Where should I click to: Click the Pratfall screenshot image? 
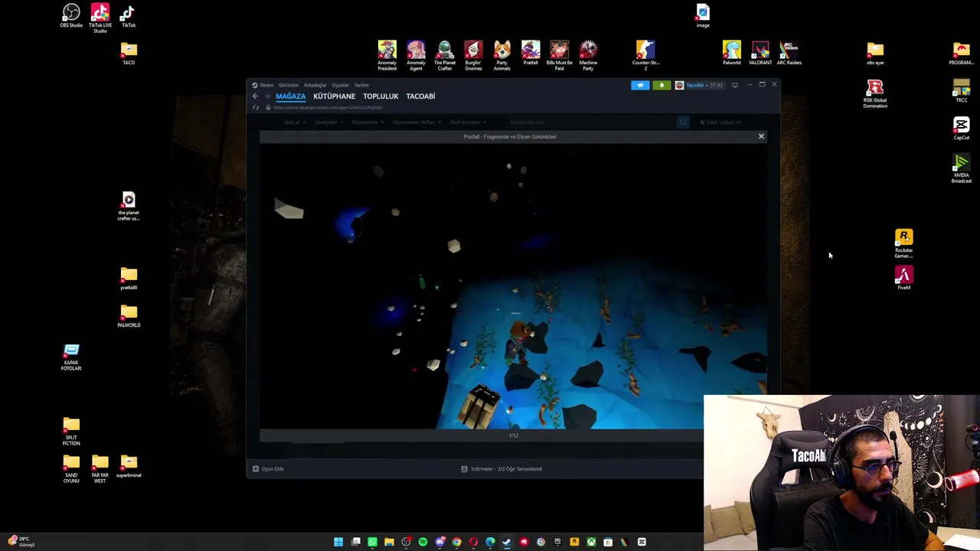(x=513, y=286)
